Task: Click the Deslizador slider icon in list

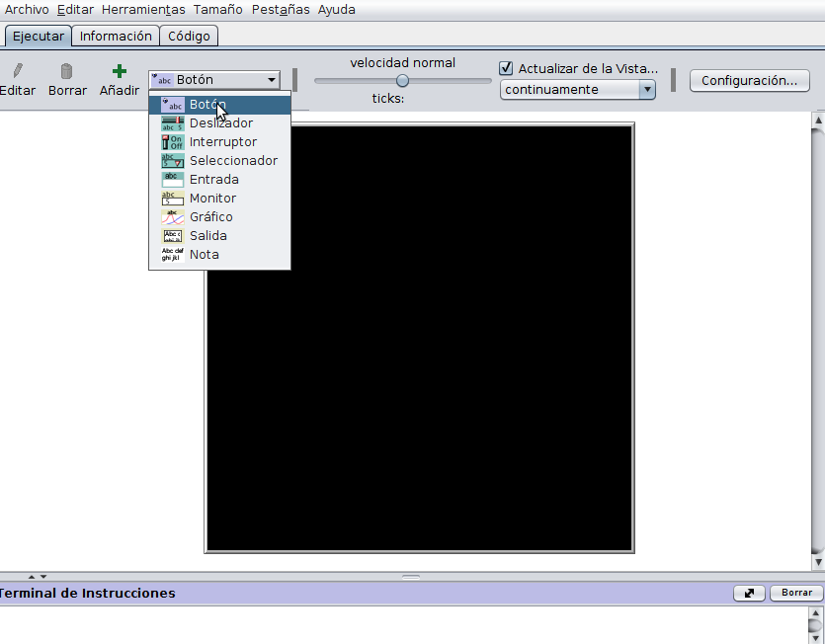Action: [x=173, y=123]
